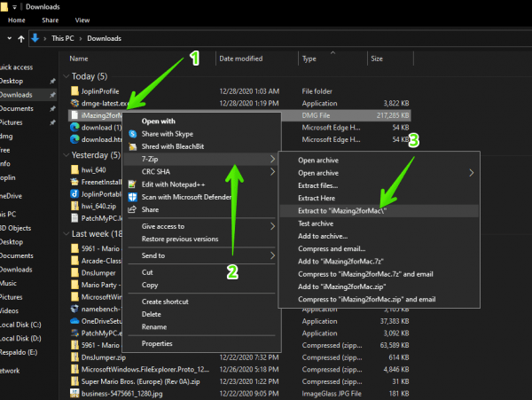The height and width of the screenshot is (400, 532).
Task: Open the Home ribbon tab
Action: pos(17,20)
